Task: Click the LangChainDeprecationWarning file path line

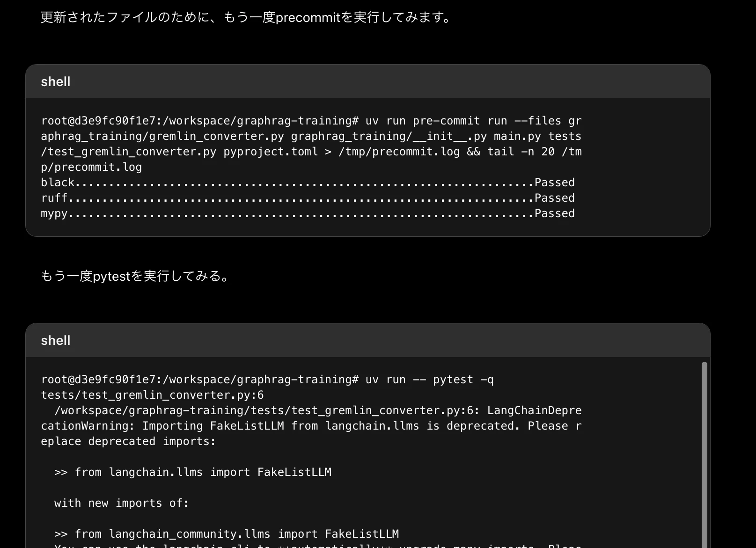Action: point(318,410)
